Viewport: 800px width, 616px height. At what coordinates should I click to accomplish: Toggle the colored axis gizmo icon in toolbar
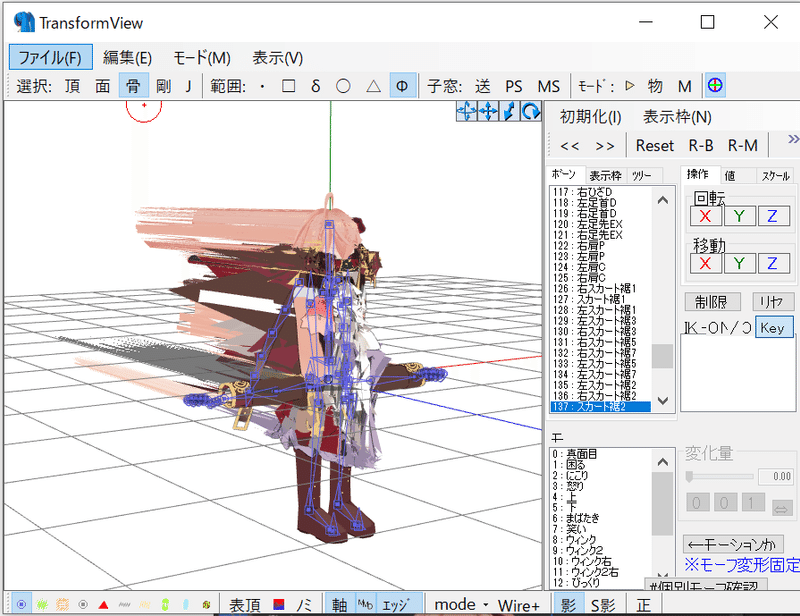715,85
